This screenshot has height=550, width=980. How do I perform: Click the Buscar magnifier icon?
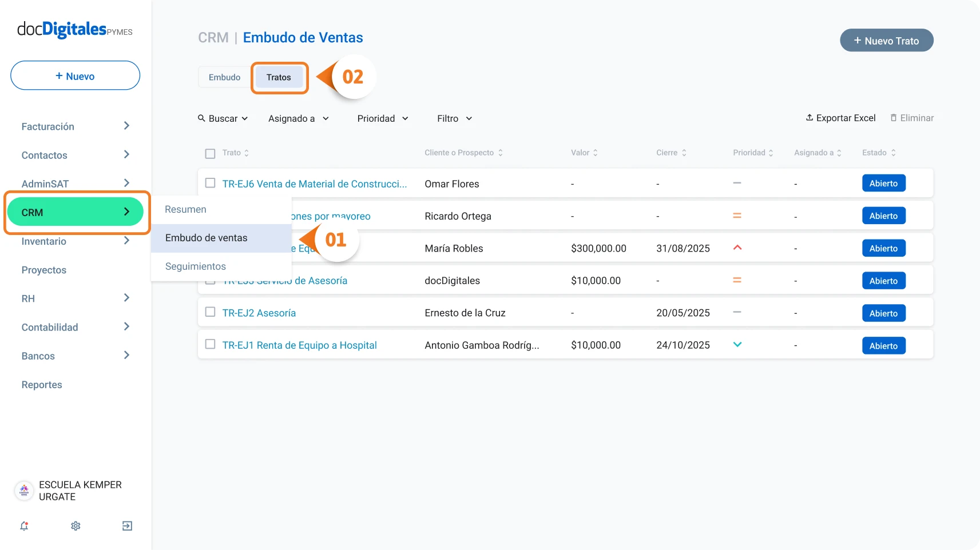coord(201,118)
